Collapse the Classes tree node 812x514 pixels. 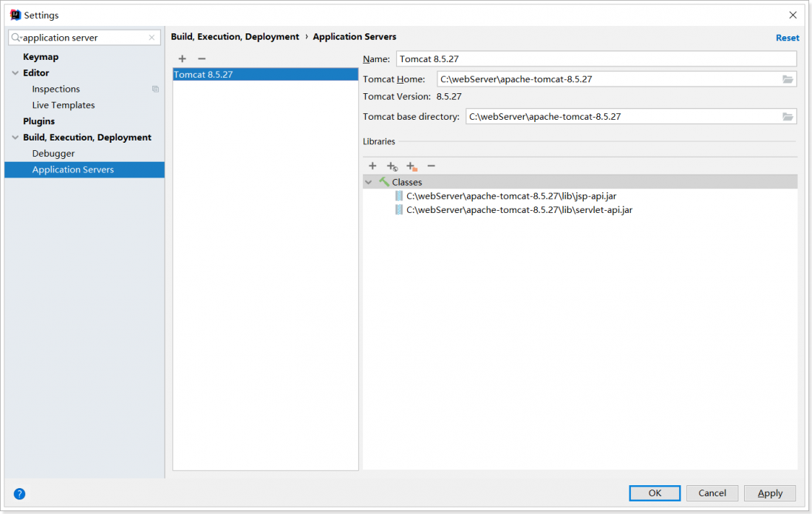click(369, 182)
